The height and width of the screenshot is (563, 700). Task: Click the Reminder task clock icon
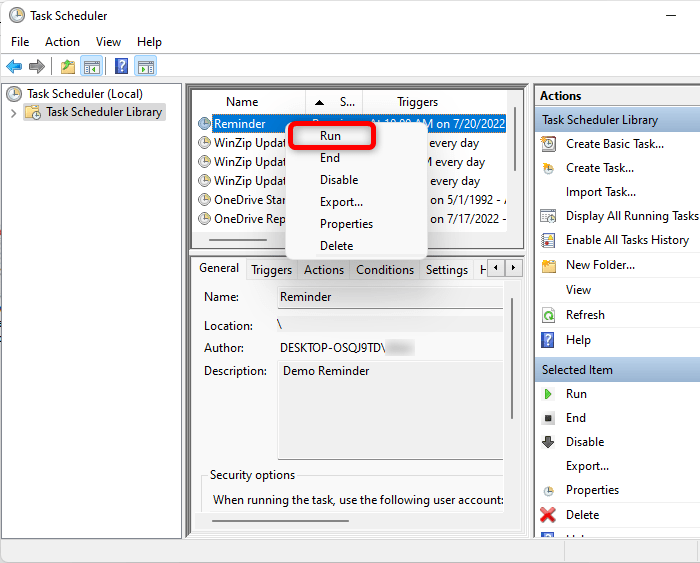point(204,124)
